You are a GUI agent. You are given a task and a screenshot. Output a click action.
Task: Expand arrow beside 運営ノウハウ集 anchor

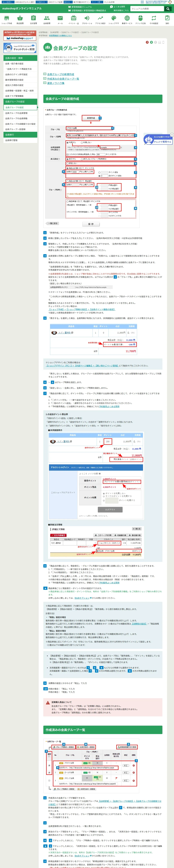[45, 83]
